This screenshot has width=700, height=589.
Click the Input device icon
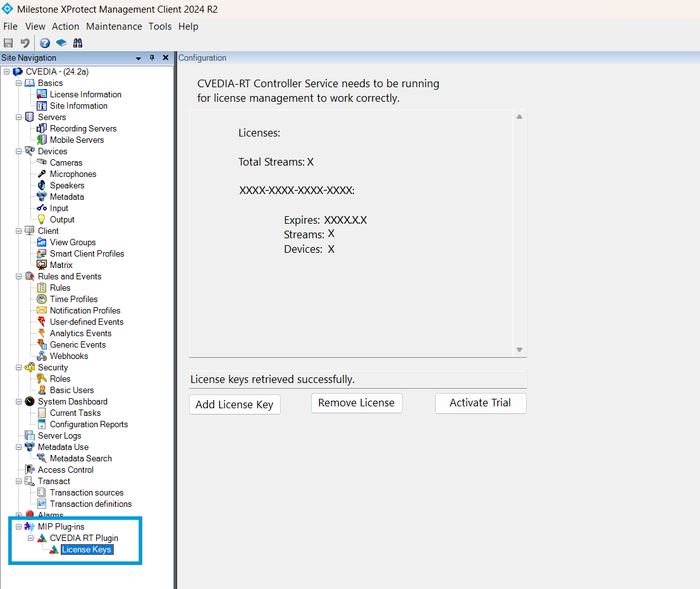point(42,208)
